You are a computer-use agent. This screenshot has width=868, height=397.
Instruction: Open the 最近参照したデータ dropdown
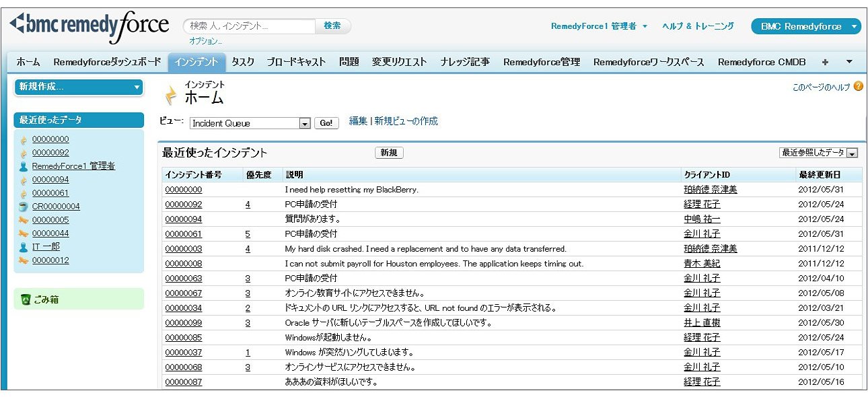pyautogui.click(x=818, y=153)
